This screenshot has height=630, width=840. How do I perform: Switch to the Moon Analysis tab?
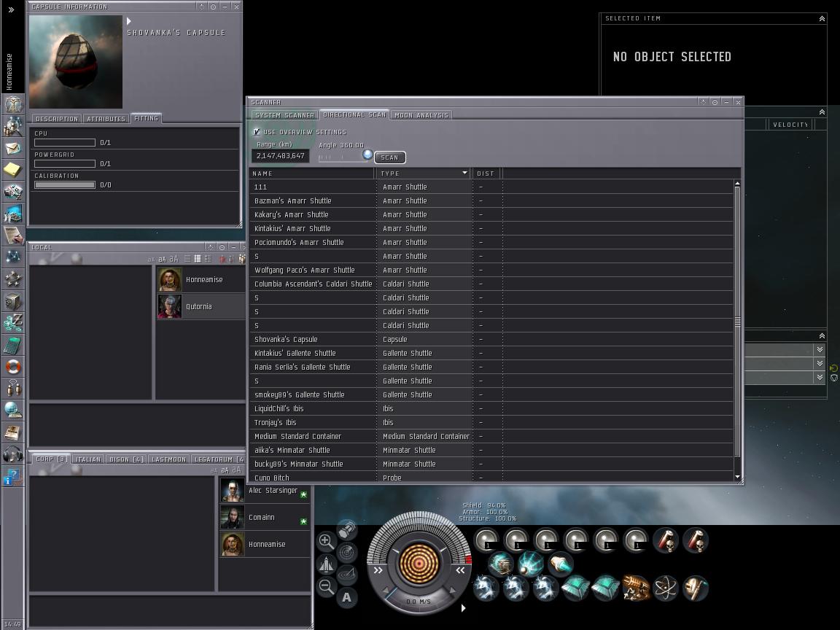pyautogui.click(x=421, y=115)
